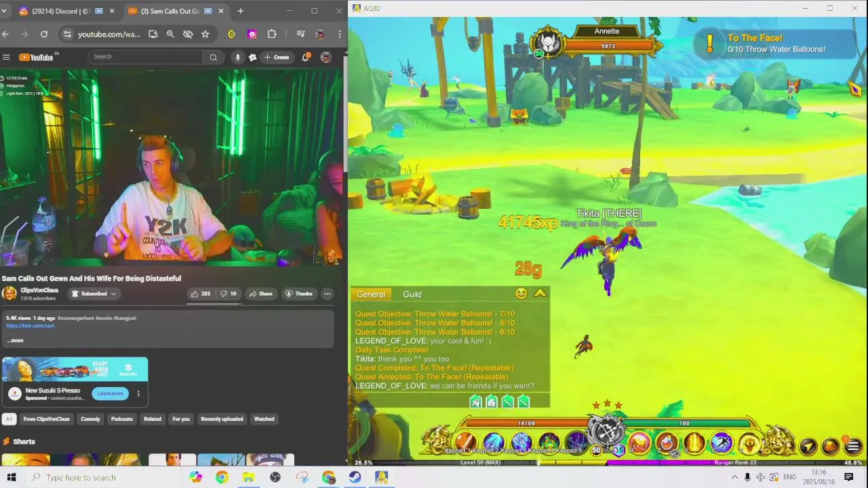Expand the video description with ...more
Viewport: 868px width, 488px height.
(16, 340)
